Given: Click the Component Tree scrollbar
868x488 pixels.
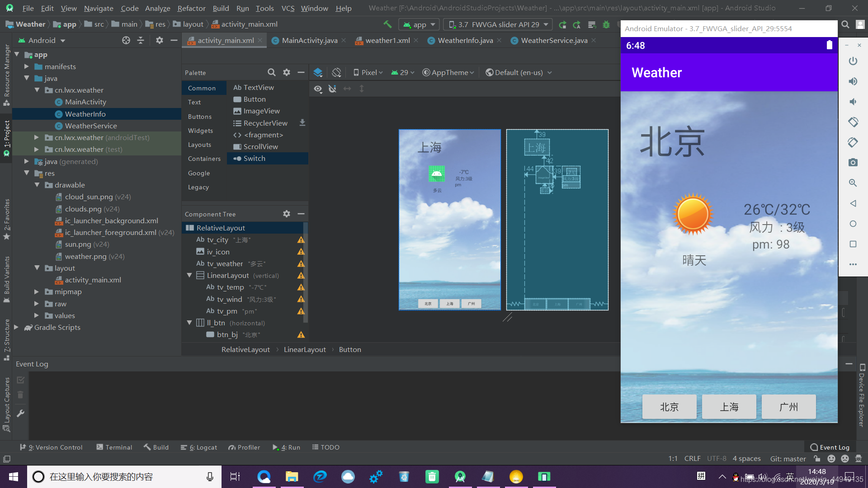Looking at the screenshot, I should point(306,271).
